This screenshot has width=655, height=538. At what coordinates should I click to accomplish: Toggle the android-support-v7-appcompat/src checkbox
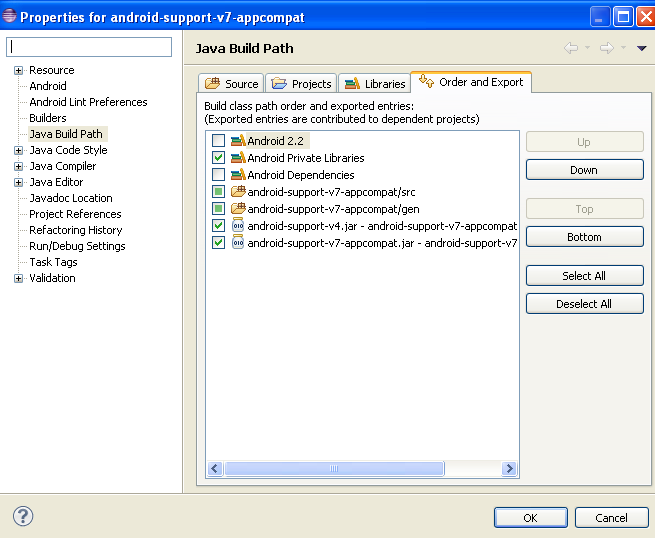click(218, 192)
